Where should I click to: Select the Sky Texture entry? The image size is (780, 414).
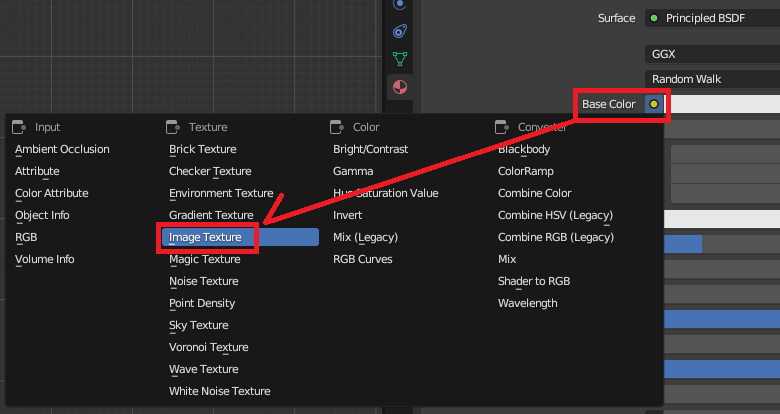199,325
